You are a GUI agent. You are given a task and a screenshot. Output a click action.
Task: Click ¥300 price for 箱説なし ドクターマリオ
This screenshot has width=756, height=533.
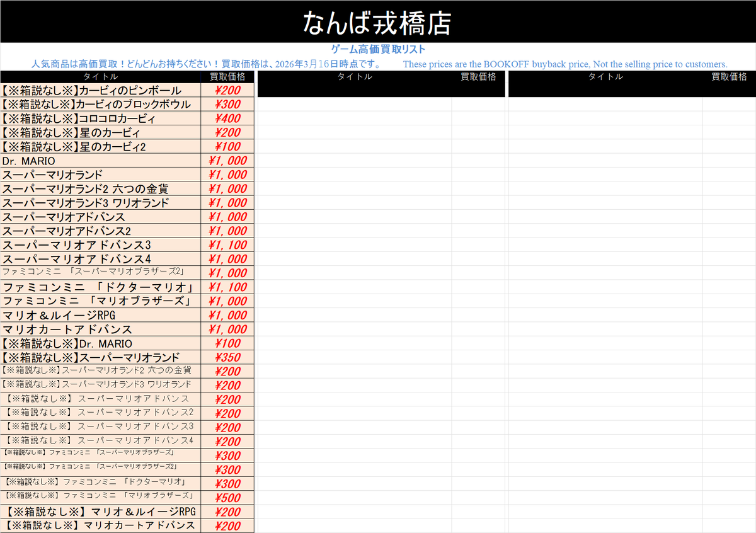coord(227,484)
